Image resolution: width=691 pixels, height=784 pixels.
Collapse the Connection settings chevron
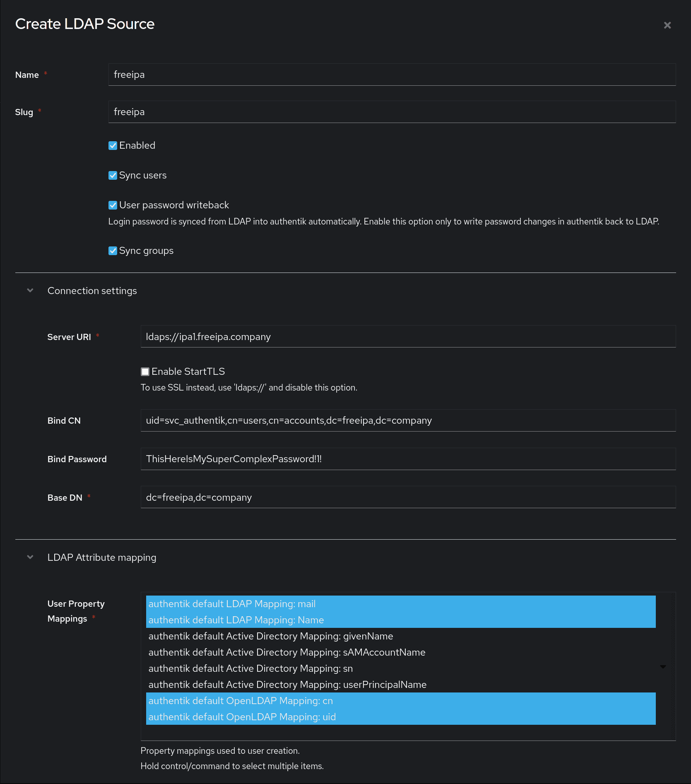[30, 291]
